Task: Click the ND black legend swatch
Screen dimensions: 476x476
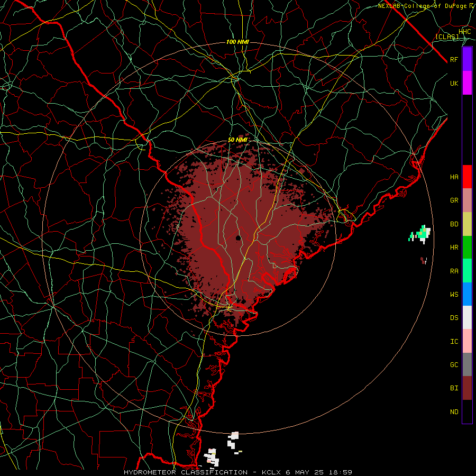Action: click(x=467, y=411)
